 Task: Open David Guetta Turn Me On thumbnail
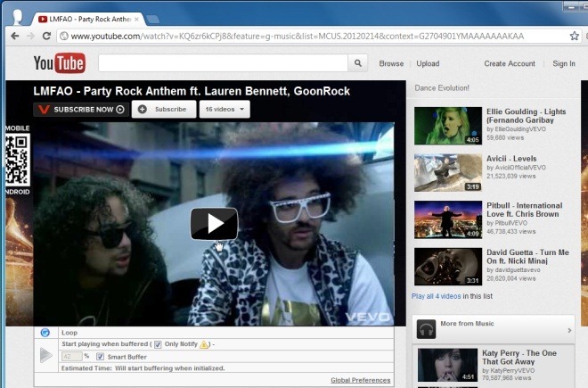click(448, 267)
